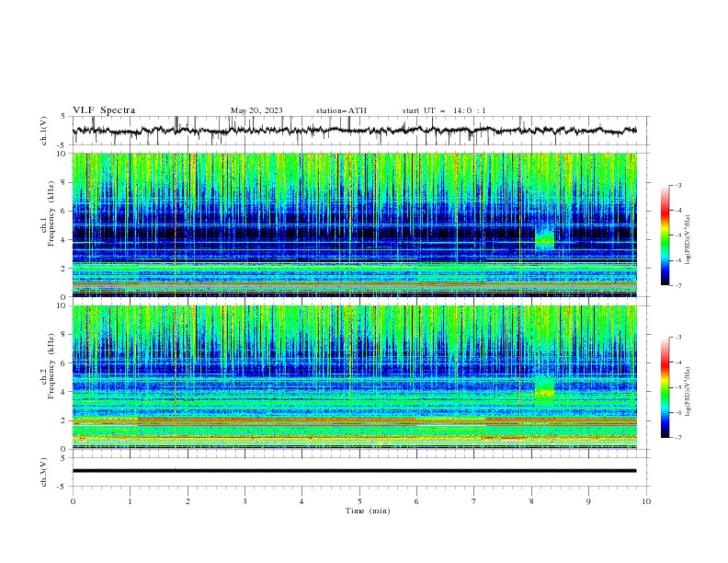Click the green burst in ch.1 spectrogram near minute 8
Image resolution: width=728 pixels, height=563 pixels.
pyautogui.click(x=544, y=238)
